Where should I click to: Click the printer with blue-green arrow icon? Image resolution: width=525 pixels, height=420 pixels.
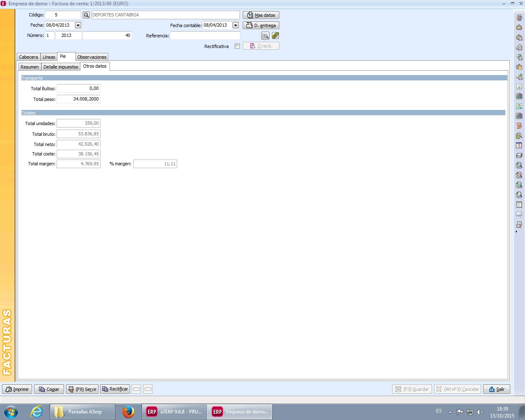519,57
